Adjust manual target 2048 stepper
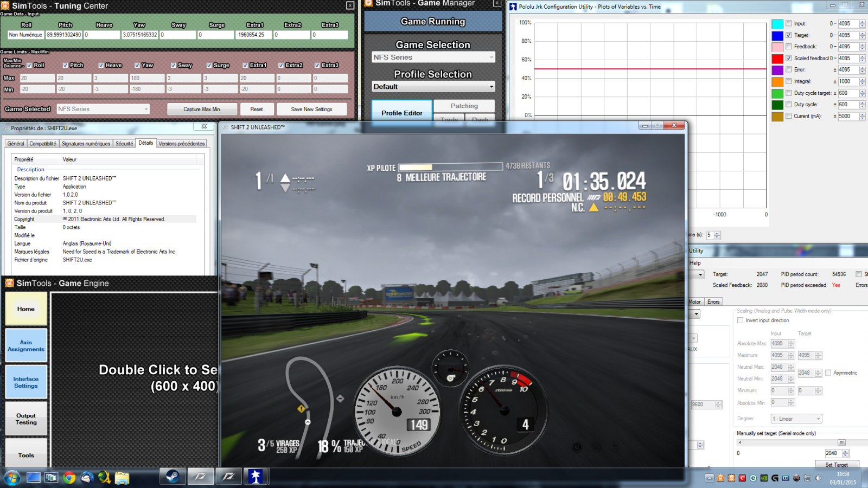Viewport: 868px width, 488px height. coord(845,453)
